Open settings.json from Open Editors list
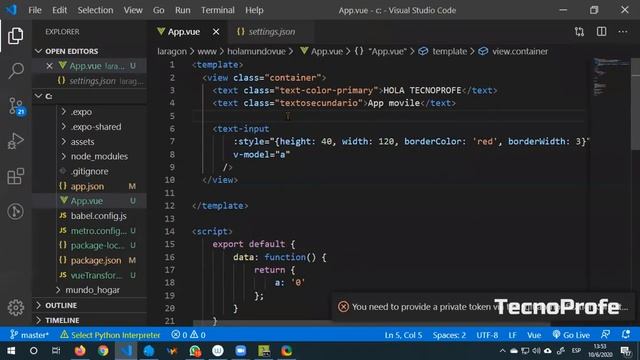This screenshot has width=640, height=360. pos(89,81)
